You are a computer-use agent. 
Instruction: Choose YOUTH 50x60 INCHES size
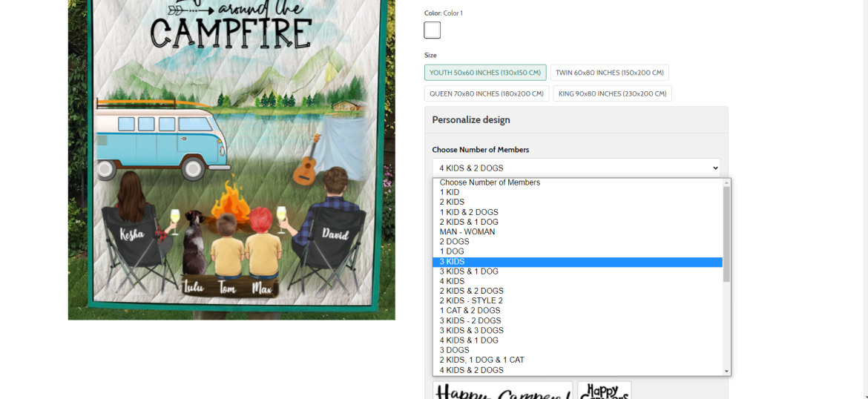pyautogui.click(x=485, y=73)
